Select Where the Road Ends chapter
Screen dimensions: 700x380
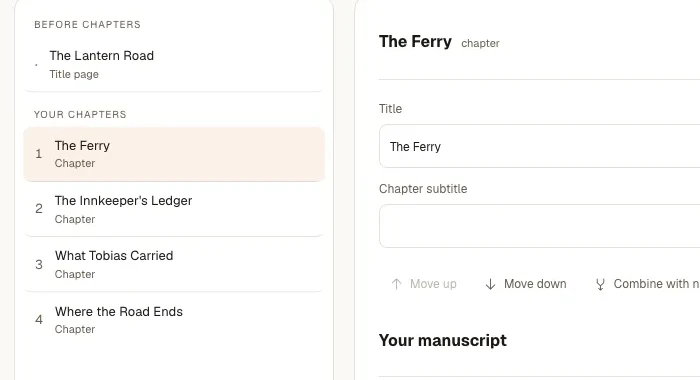point(174,320)
